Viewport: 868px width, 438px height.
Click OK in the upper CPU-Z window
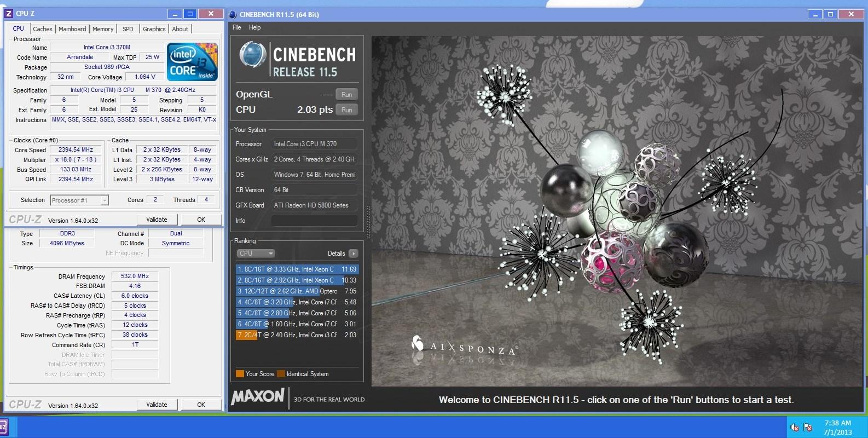(201, 220)
